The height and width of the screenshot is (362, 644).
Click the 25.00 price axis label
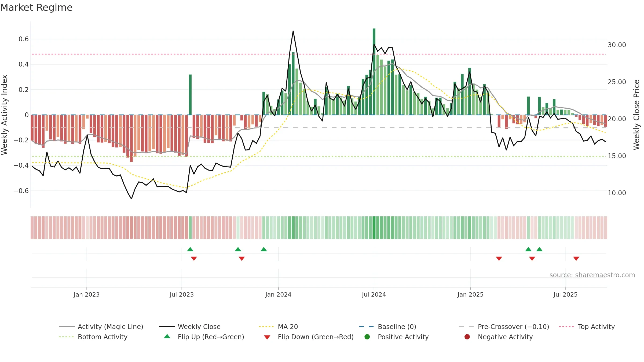[x=617, y=82]
